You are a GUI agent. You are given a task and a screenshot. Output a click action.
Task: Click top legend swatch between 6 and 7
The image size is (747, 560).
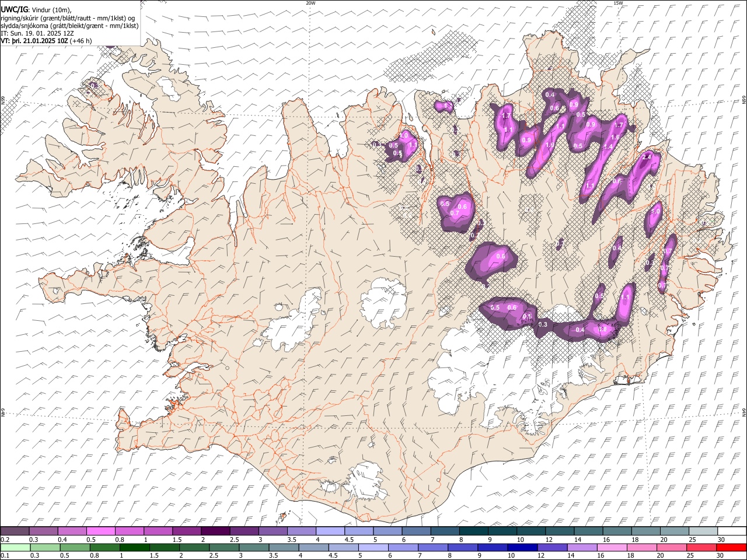click(x=417, y=531)
